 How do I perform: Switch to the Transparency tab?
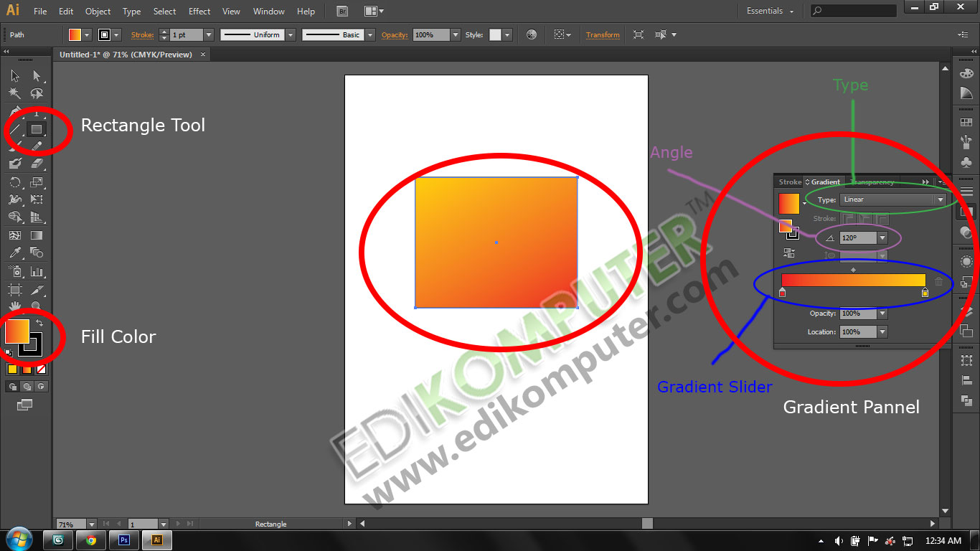tap(871, 182)
